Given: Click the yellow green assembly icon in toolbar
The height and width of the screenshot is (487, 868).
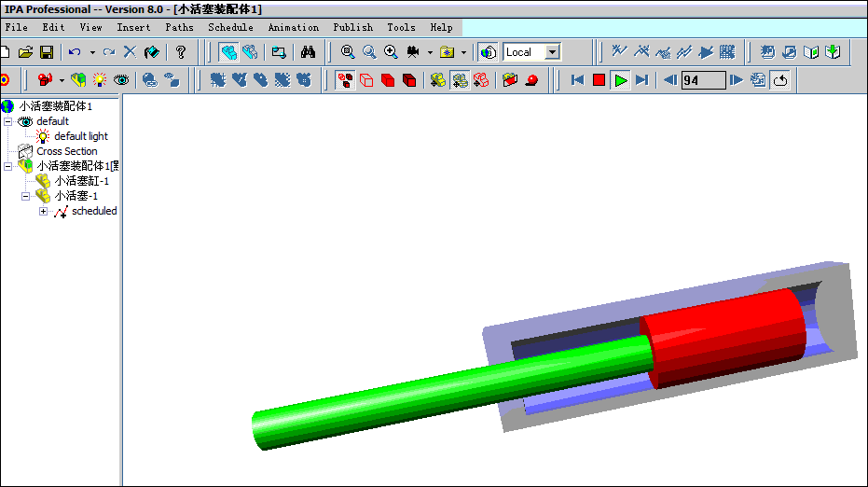Looking at the screenshot, I should pos(78,80).
